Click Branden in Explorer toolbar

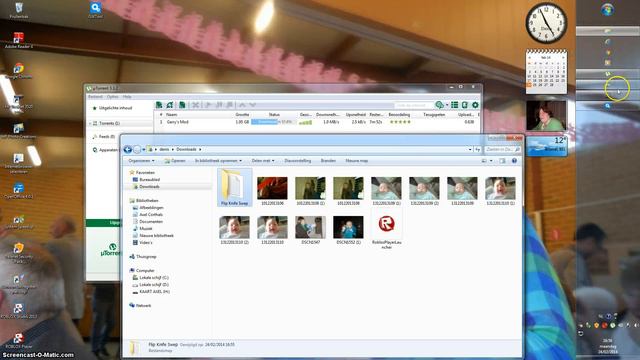328,161
